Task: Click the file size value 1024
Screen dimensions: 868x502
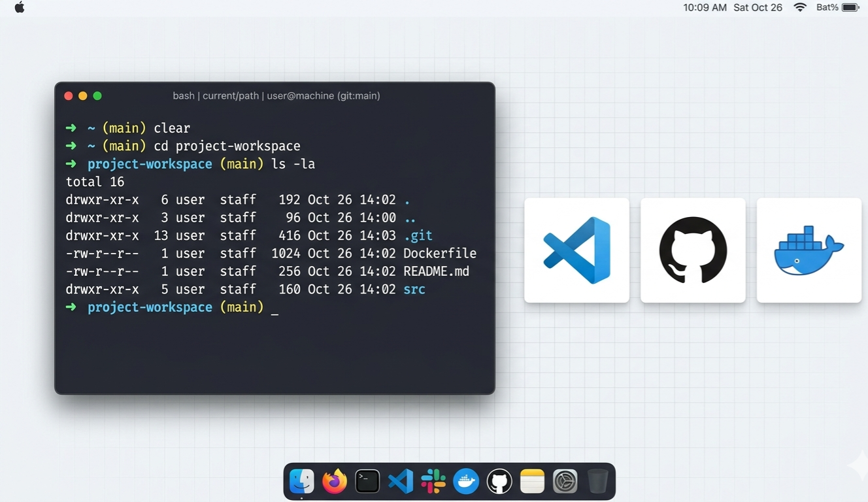Action: click(x=286, y=253)
